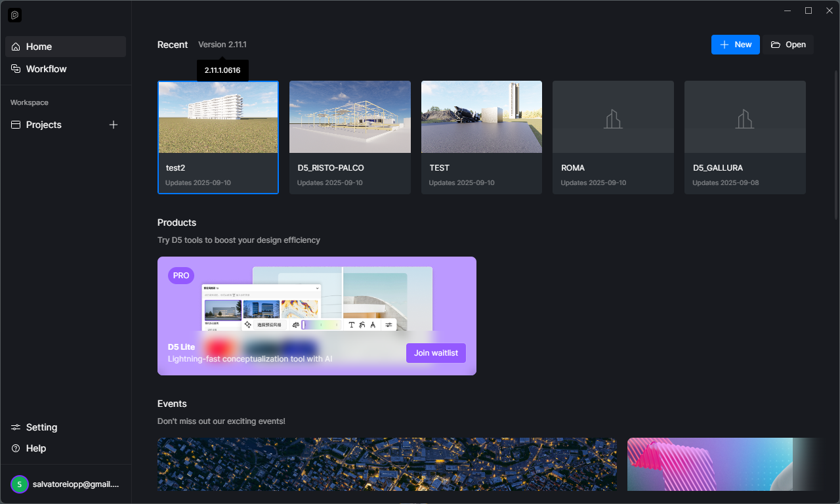Viewport: 840px width, 504px height.
Task: Add a new project with plus icon
Action: pyautogui.click(x=114, y=125)
